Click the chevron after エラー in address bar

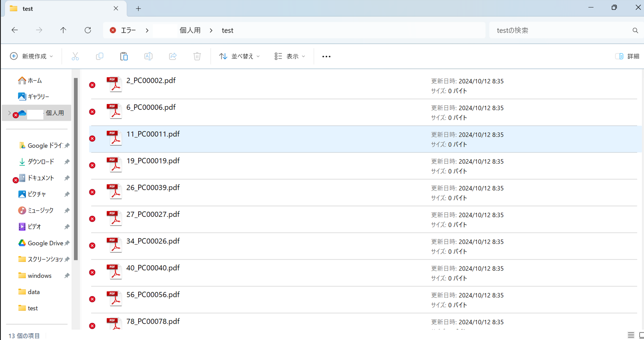[x=147, y=30]
